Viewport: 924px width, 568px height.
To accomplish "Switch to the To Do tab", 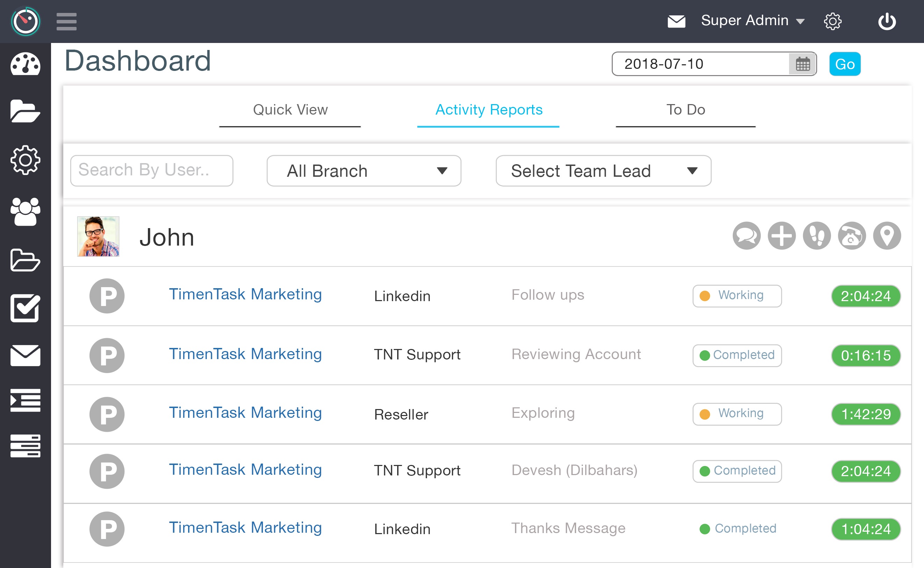I will [686, 110].
